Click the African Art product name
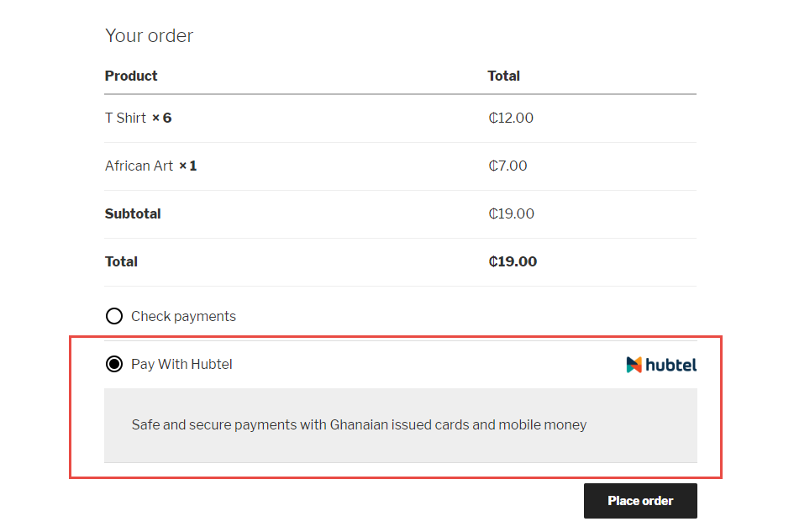Viewport: 794px width, 532px height. pos(139,166)
